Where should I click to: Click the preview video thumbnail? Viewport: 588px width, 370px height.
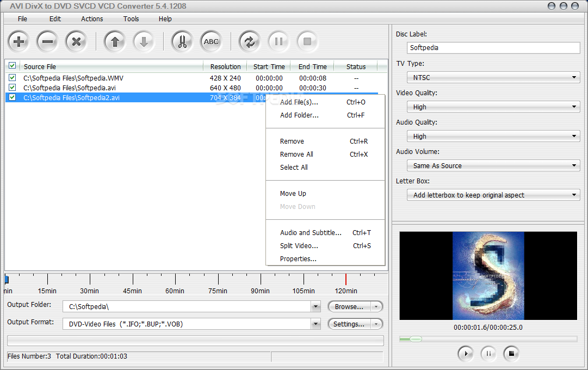coord(488,276)
